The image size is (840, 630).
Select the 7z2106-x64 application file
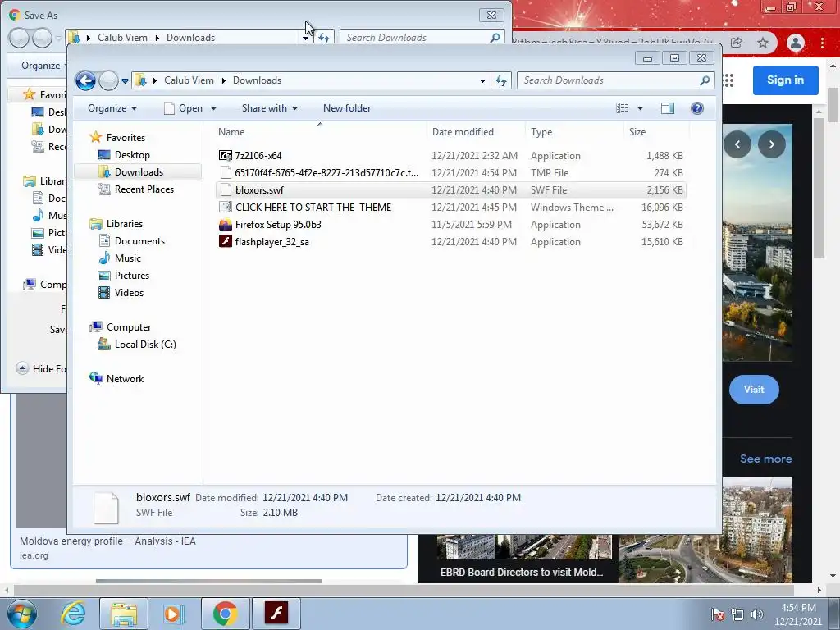click(x=451, y=156)
